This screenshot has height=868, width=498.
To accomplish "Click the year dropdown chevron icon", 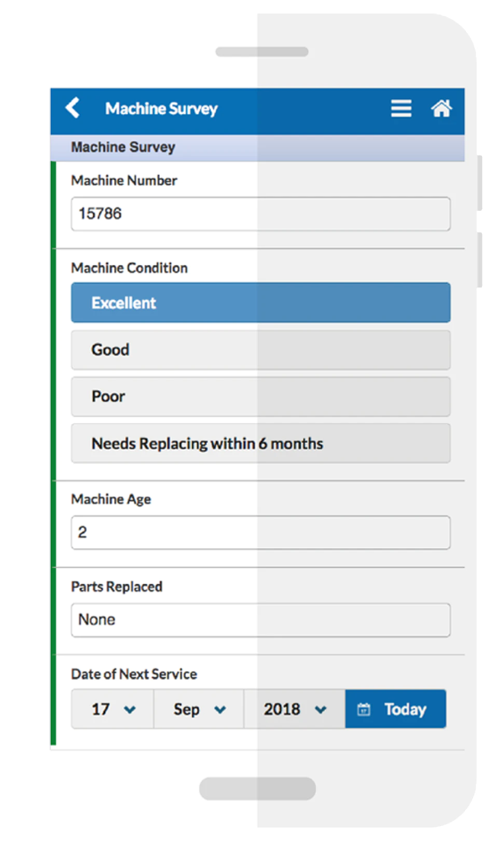I will [321, 710].
